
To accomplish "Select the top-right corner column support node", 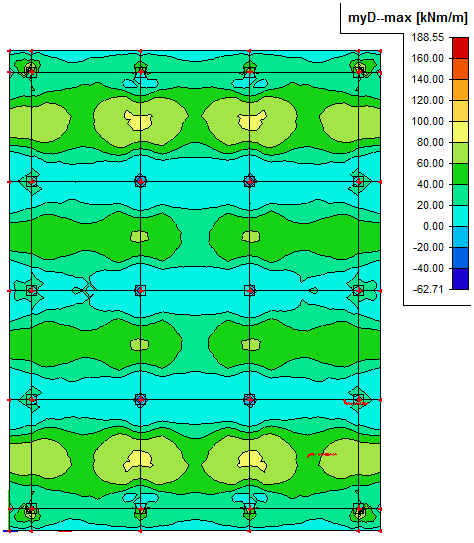I will tap(359, 72).
